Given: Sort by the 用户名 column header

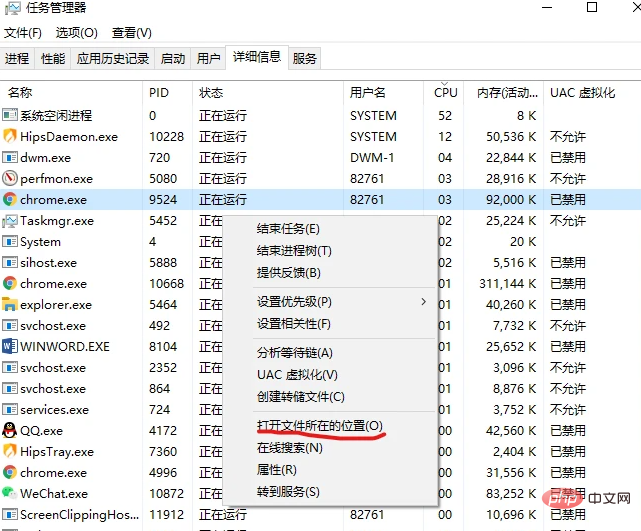Looking at the screenshot, I should point(383,93).
